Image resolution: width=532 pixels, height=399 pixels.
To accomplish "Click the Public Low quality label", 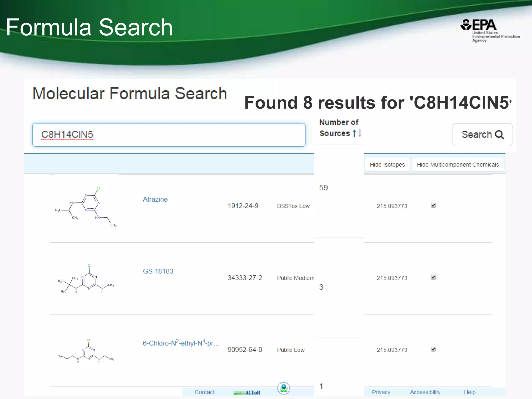I will point(291,350).
